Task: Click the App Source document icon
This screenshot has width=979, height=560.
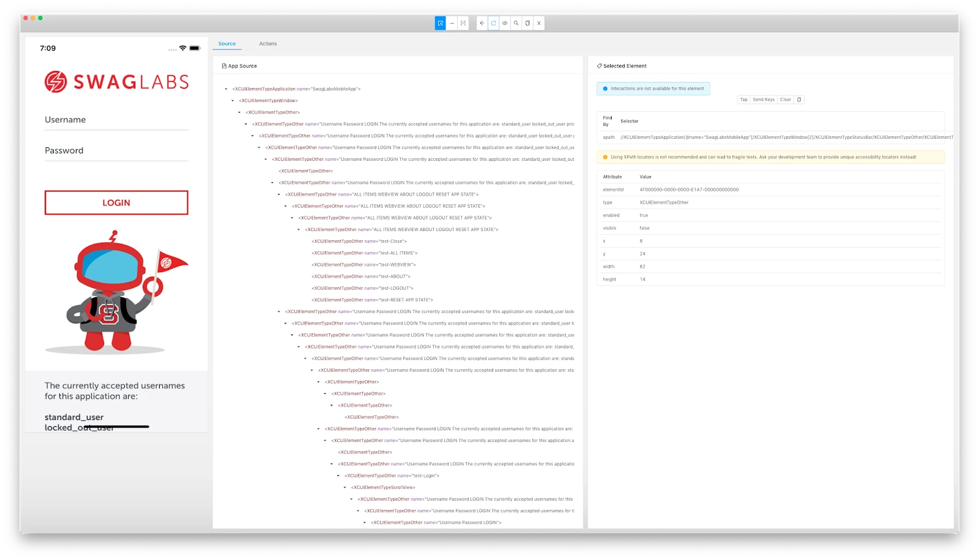Action: 225,65
